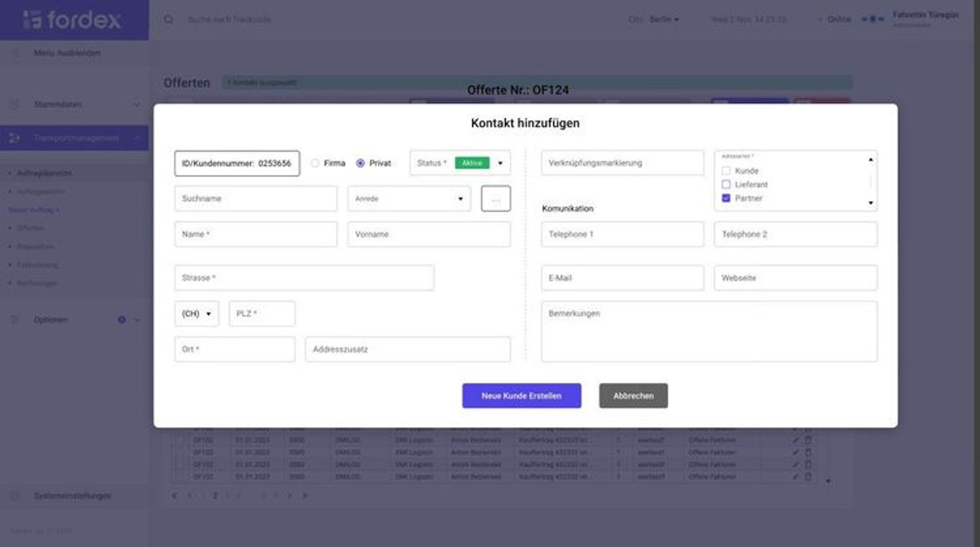
Task: Click the Abbrechen button
Action: (x=633, y=396)
